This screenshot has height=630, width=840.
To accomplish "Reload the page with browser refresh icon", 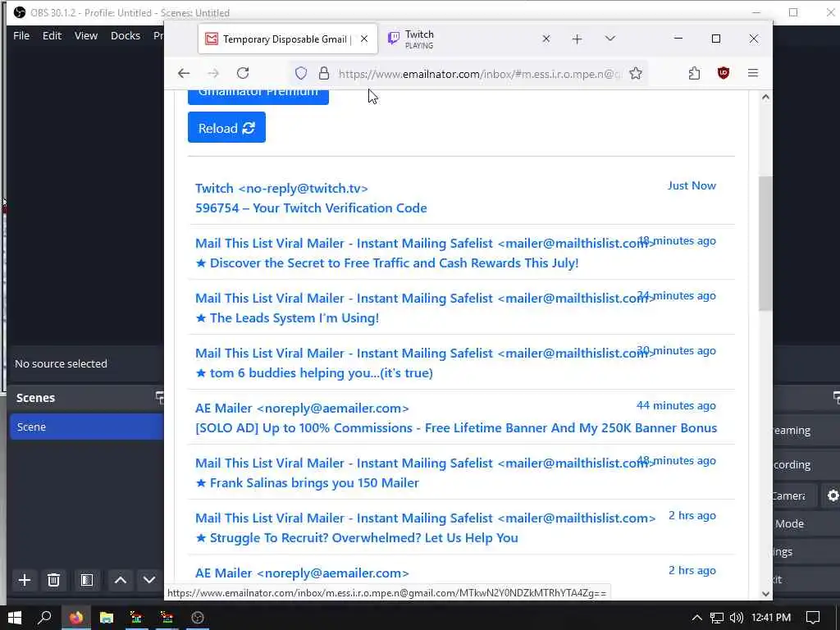I will pos(243,73).
